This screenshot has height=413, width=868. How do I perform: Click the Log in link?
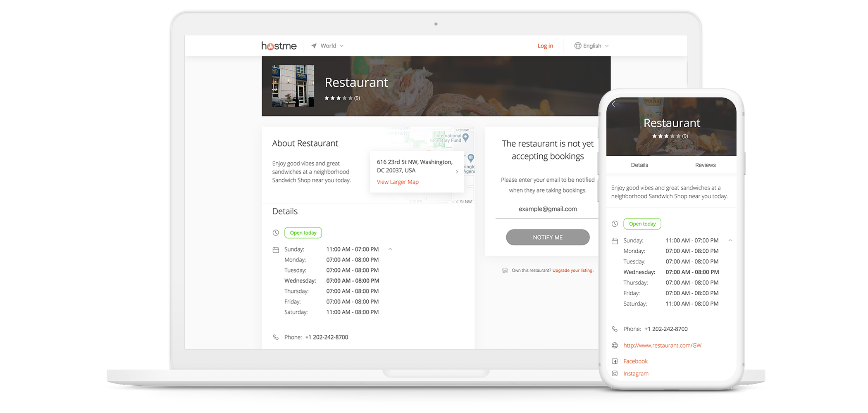pyautogui.click(x=545, y=46)
